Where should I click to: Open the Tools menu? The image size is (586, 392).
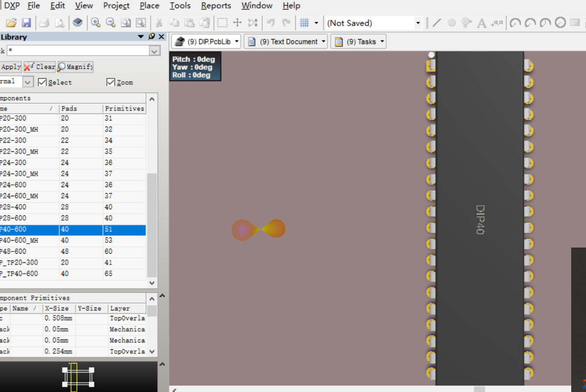click(180, 6)
